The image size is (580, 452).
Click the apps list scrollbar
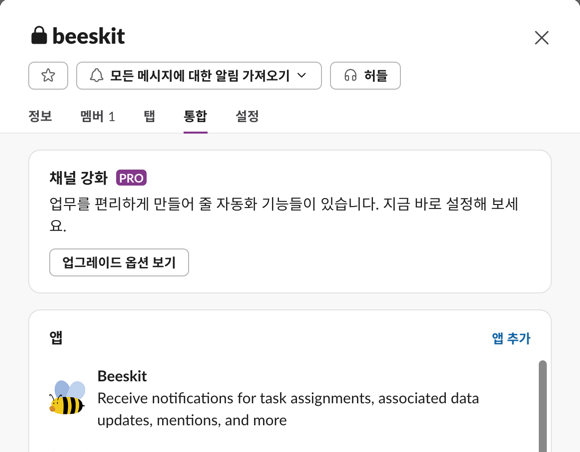coord(543,406)
